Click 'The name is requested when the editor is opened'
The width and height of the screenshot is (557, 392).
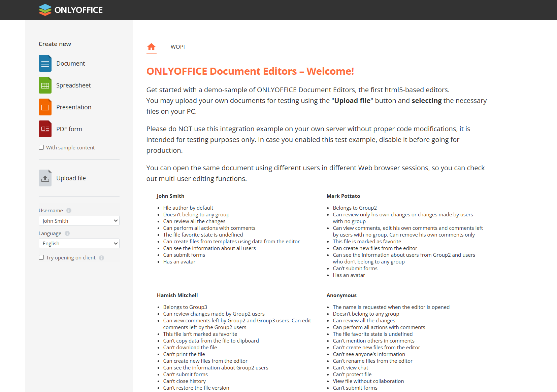coord(391,307)
